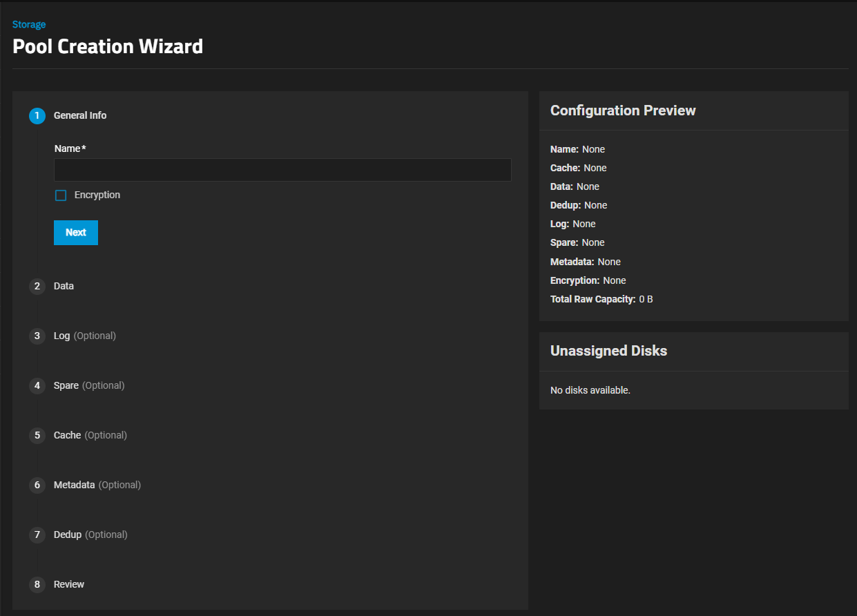This screenshot has width=857, height=616.
Task: Follow the Storage breadcrumb link
Action: (x=29, y=25)
